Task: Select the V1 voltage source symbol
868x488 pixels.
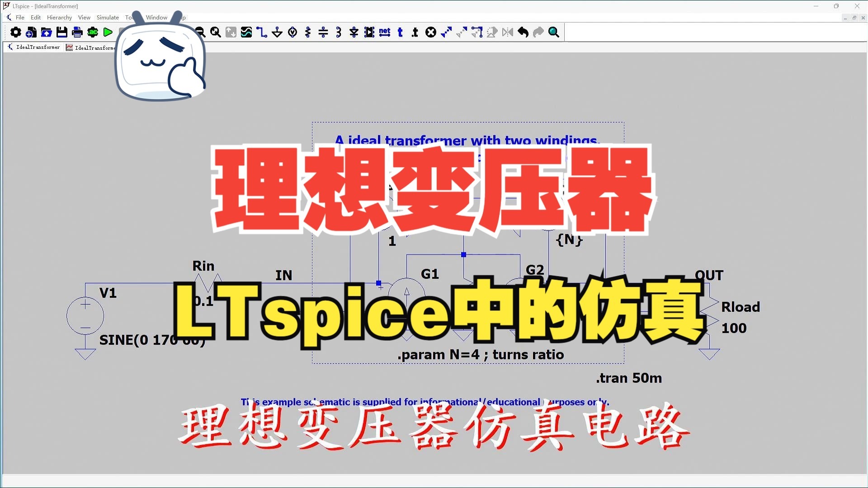Action: 85,315
